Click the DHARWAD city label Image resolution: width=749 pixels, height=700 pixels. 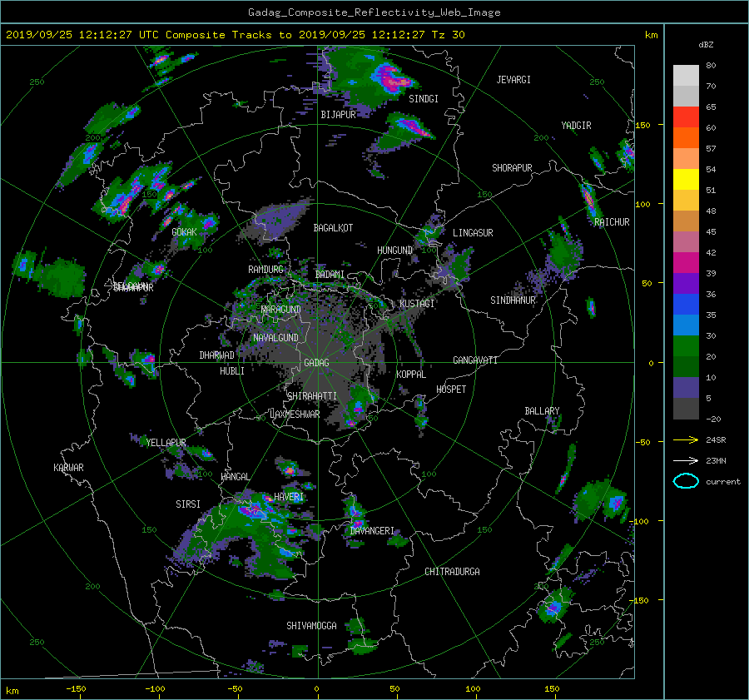point(216,355)
